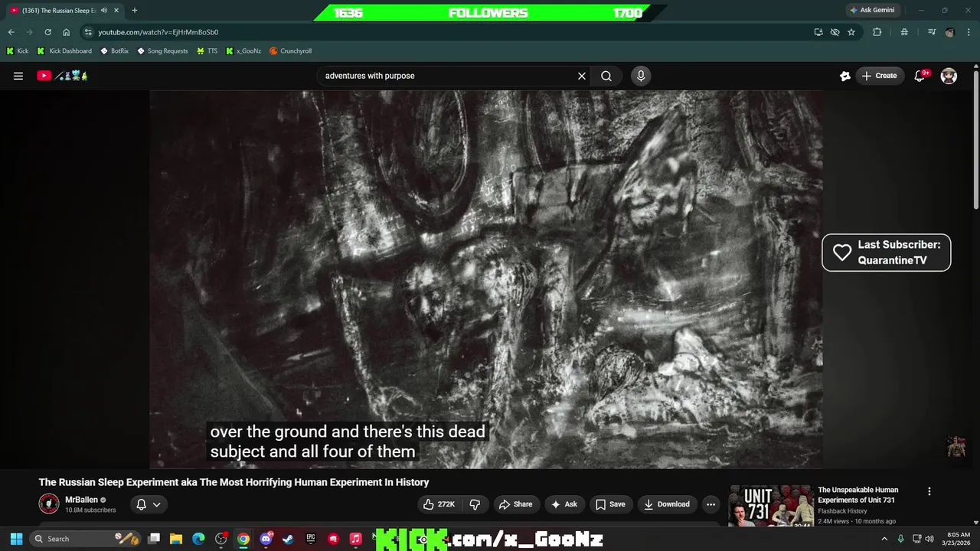The image size is (980, 551).
Task: Open the Extensions puzzle icon
Action: [x=877, y=32]
